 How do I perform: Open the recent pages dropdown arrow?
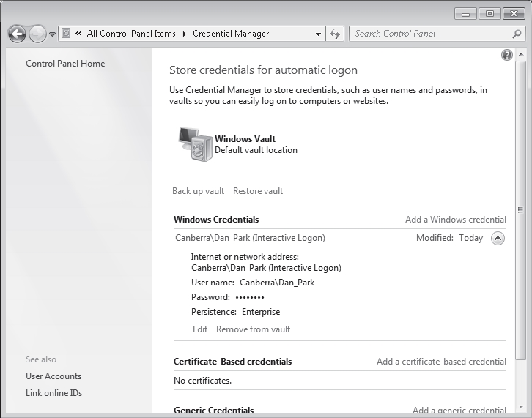[52, 34]
